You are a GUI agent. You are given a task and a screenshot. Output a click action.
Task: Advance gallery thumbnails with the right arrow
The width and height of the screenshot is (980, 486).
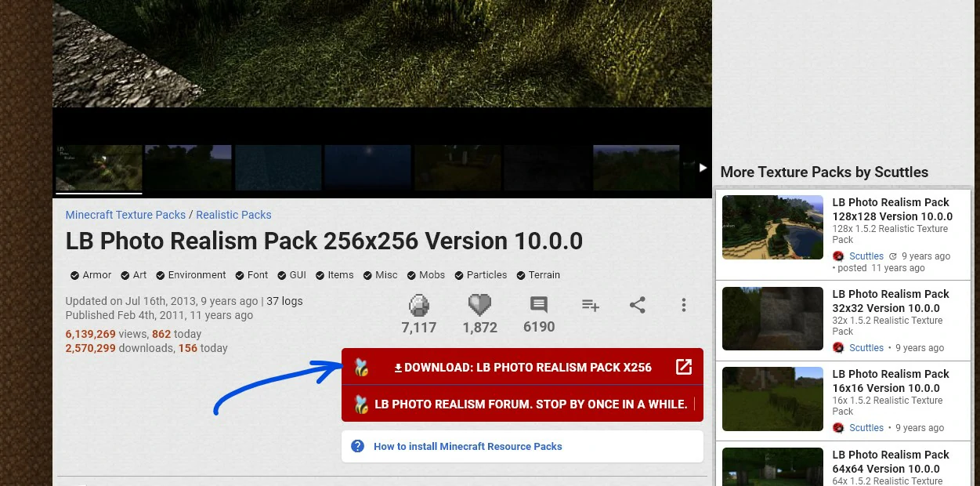click(703, 168)
